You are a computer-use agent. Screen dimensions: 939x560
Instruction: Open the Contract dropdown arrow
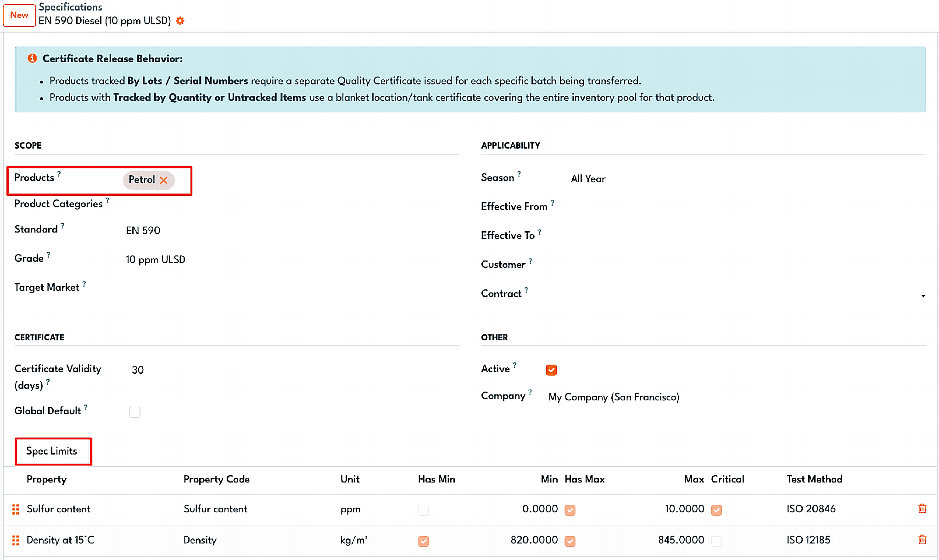click(x=923, y=296)
